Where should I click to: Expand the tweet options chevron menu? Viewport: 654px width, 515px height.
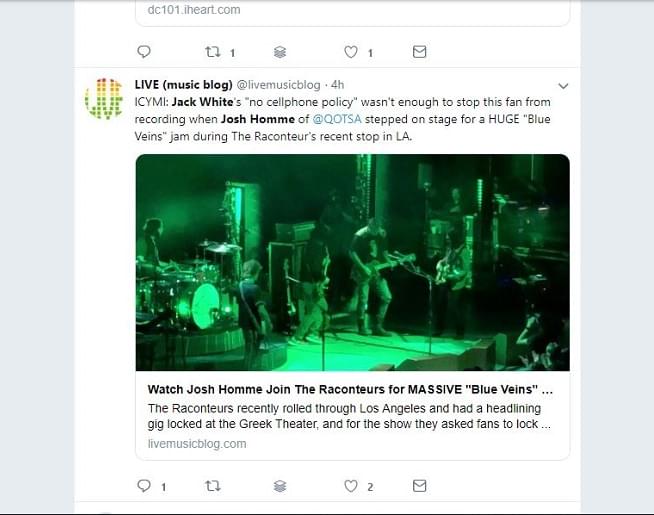click(563, 86)
